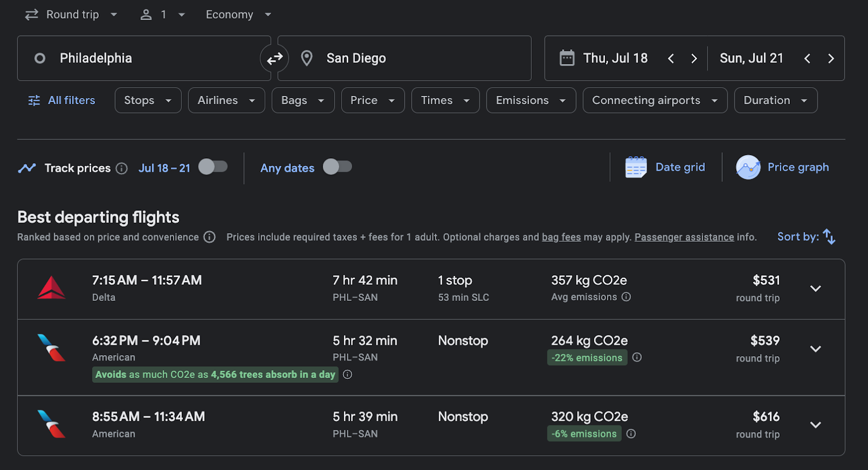Toggle Track prices for Jul 18 – 21
868x470 pixels.
pos(213,166)
